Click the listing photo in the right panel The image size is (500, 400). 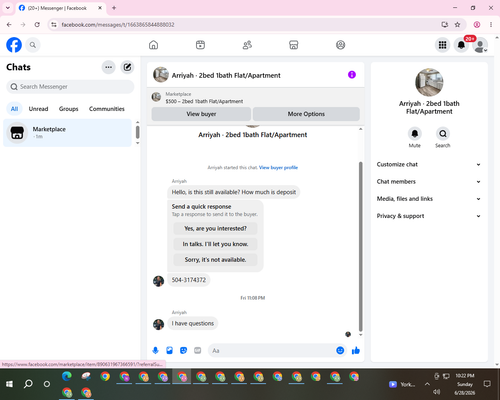click(429, 82)
